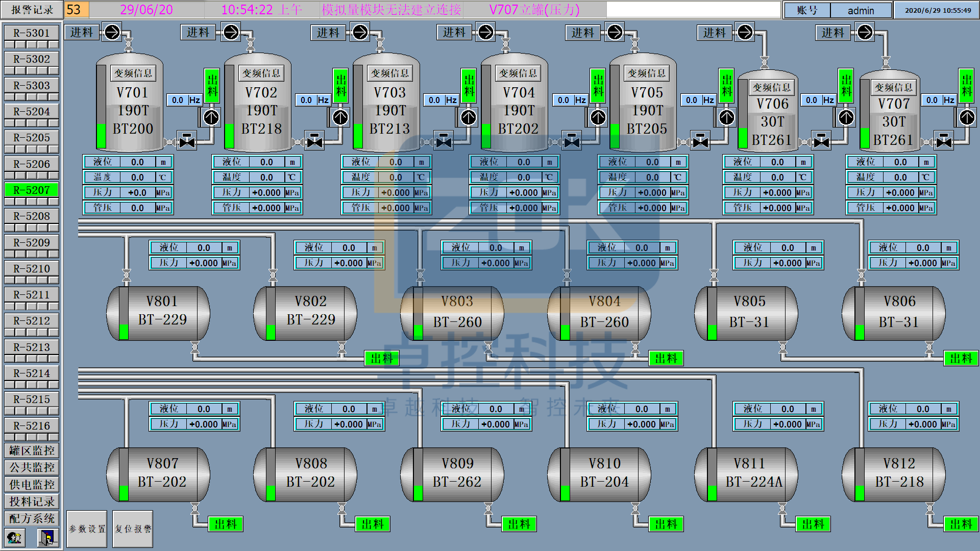Screen dimensions: 980x551
Task: Open the formula system page
Action: pyautogui.click(x=32, y=518)
